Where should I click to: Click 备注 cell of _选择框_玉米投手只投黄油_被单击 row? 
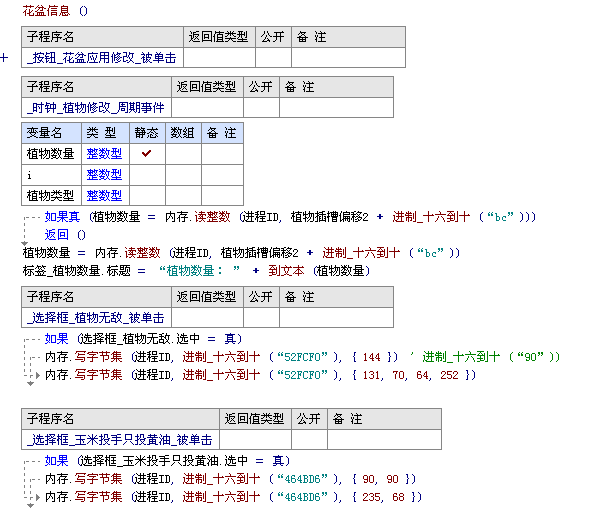click(384, 440)
